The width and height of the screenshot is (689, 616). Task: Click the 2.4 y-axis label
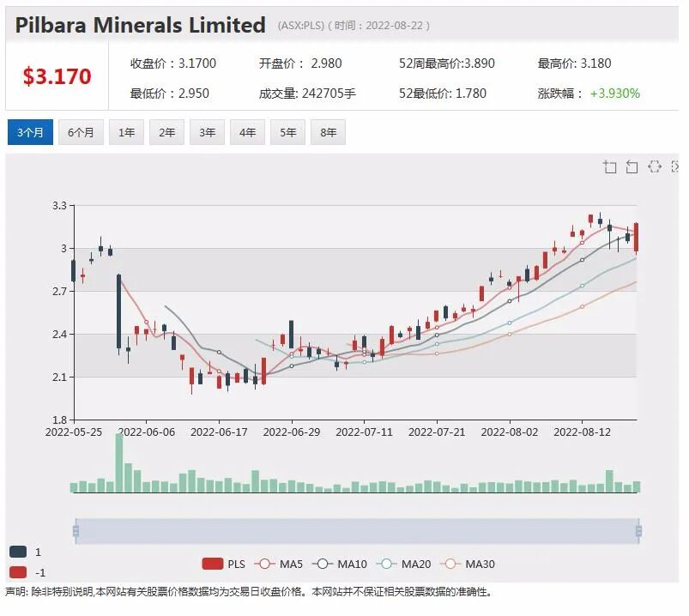pyautogui.click(x=60, y=335)
